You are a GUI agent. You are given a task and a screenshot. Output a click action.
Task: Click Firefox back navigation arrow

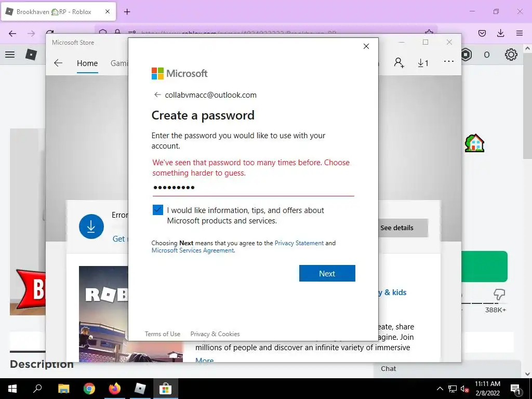coord(12,33)
